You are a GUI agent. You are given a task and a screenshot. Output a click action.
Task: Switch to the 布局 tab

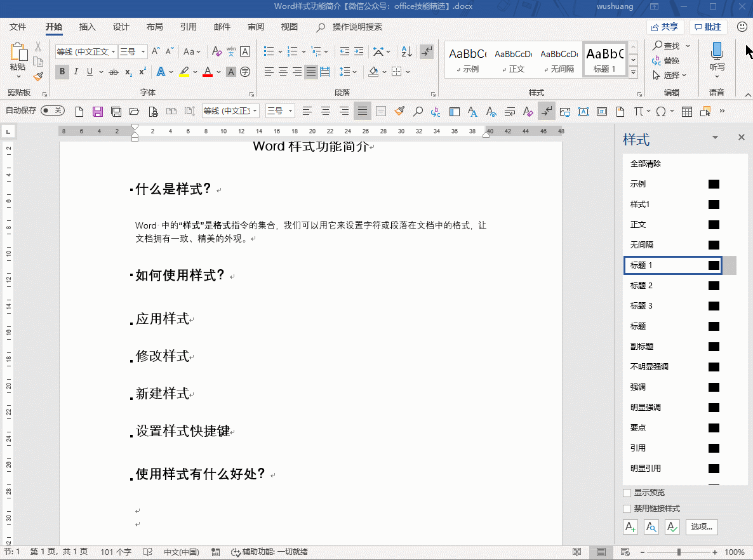click(x=155, y=27)
